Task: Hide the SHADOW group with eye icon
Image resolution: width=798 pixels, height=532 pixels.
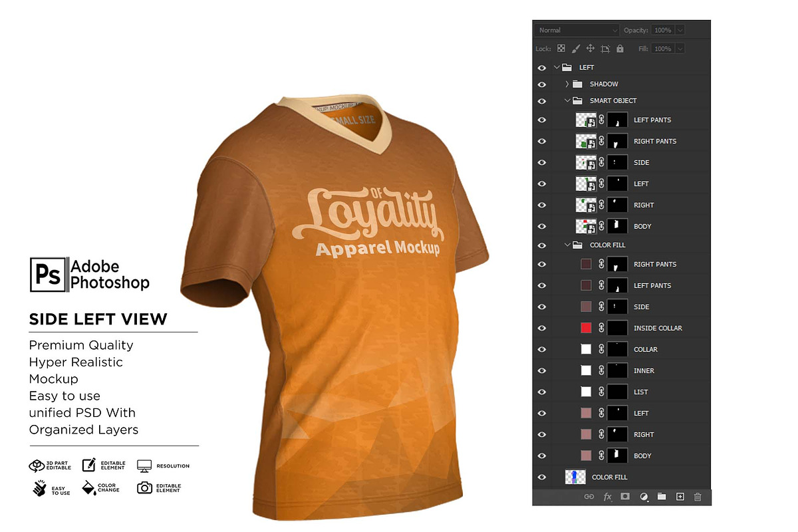Action: click(x=542, y=84)
